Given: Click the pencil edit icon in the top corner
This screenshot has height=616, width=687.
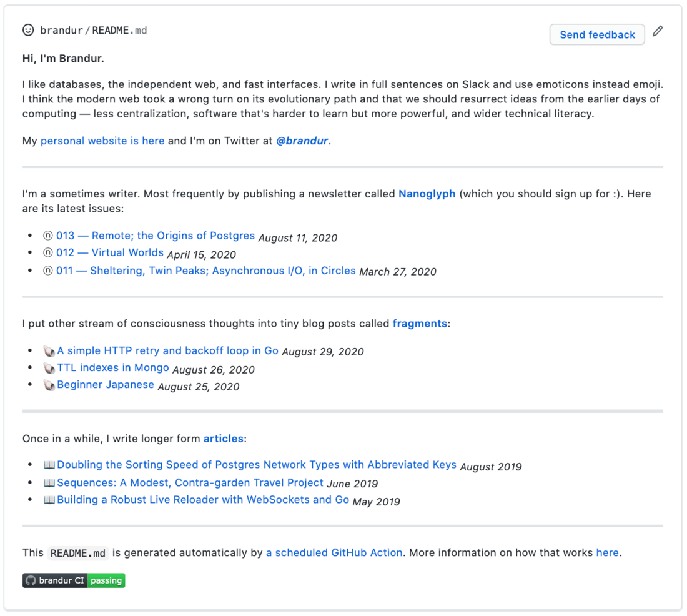Looking at the screenshot, I should [658, 30].
